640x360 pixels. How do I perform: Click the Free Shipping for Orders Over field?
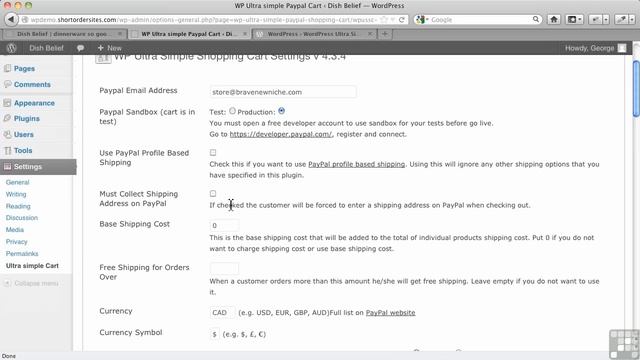(x=224, y=268)
